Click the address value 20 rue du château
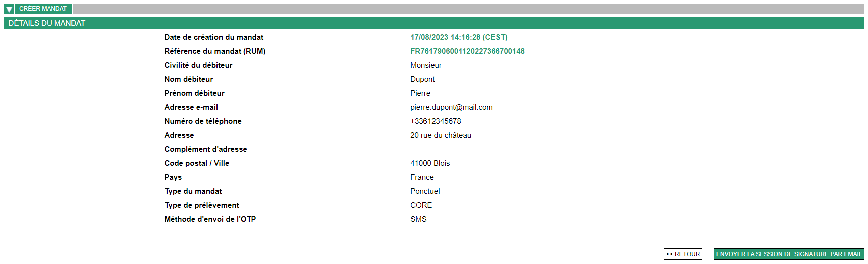Viewport: 868px width, 264px height. pyautogui.click(x=441, y=135)
